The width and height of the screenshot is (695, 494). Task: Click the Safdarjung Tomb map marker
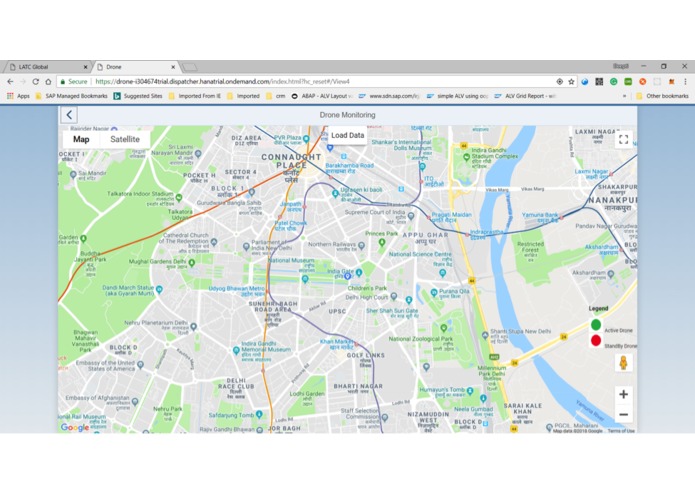click(259, 414)
